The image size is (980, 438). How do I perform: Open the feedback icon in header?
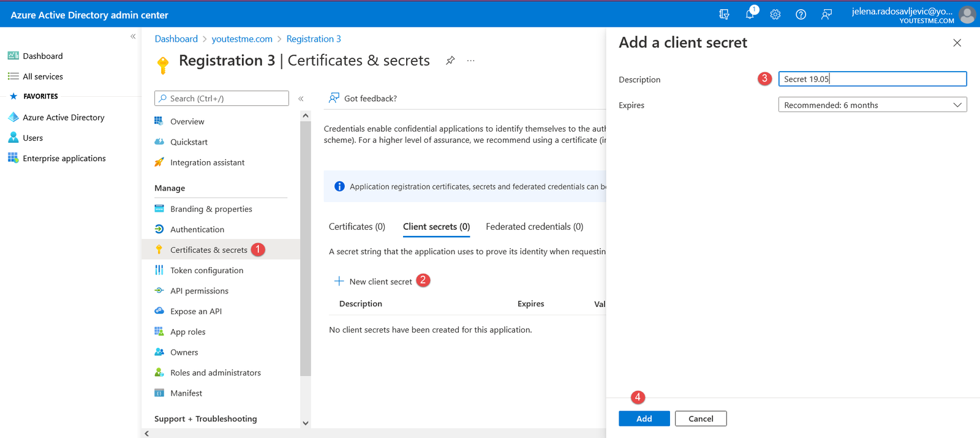(826, 15)
